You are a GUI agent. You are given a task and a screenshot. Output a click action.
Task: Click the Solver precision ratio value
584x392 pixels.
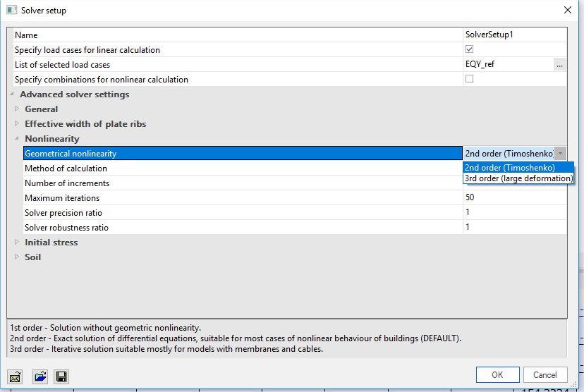click(514, 213)
